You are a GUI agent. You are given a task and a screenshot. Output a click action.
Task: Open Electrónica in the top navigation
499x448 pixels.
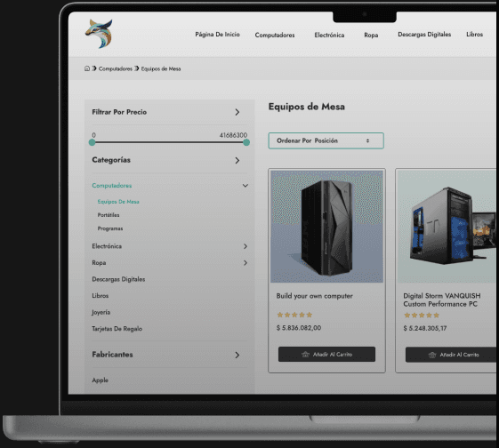point(329,35)
